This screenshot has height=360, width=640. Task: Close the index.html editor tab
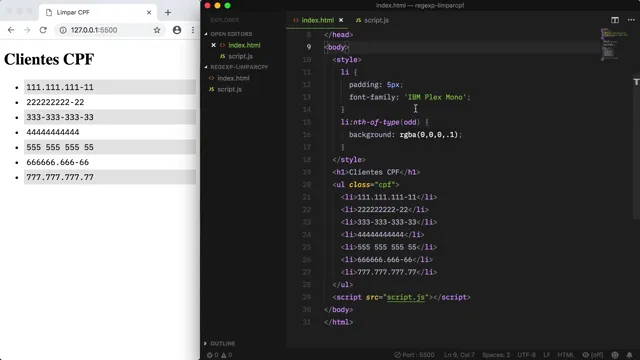pyautogui.click(x=341, y=20)
